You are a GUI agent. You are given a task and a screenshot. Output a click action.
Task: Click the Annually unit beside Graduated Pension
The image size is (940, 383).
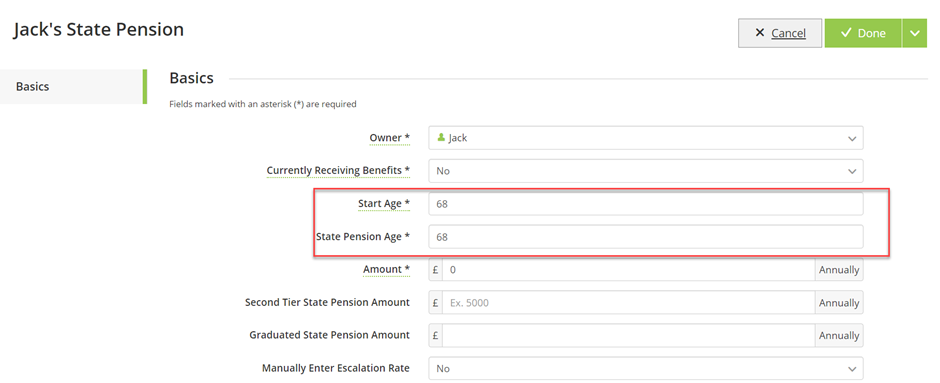coord(839,336)
